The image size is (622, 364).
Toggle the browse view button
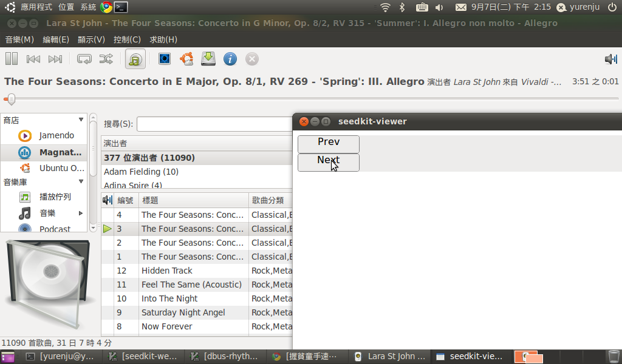tap(135, 59)
